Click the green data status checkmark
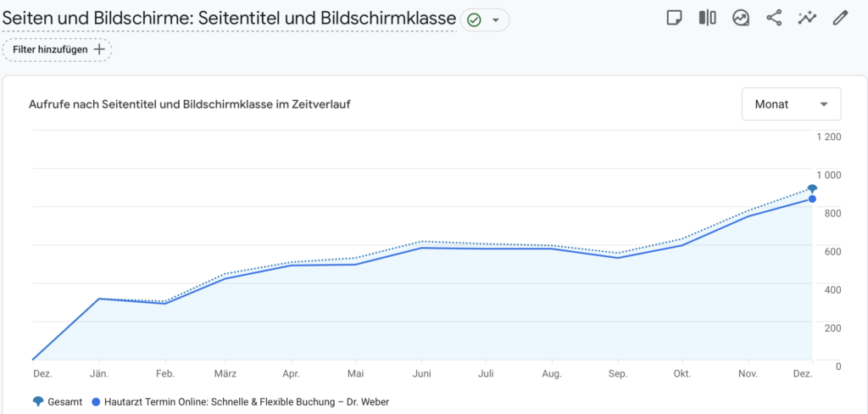The image size is (868, 414). 475,20
